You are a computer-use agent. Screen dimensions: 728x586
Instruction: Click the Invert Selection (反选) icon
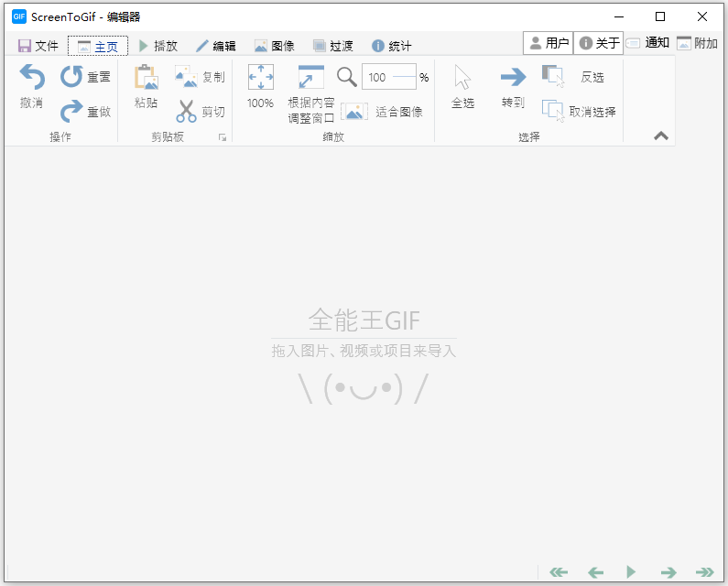coord(553,77)
